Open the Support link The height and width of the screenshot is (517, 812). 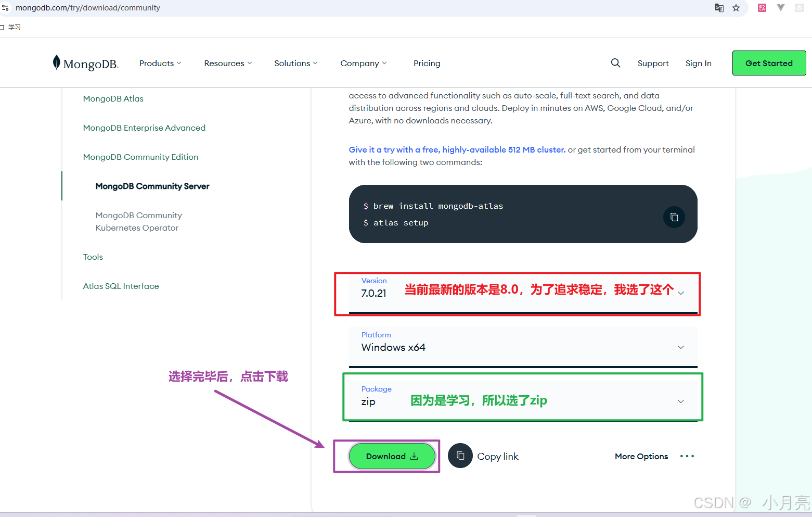pos(653,63)
